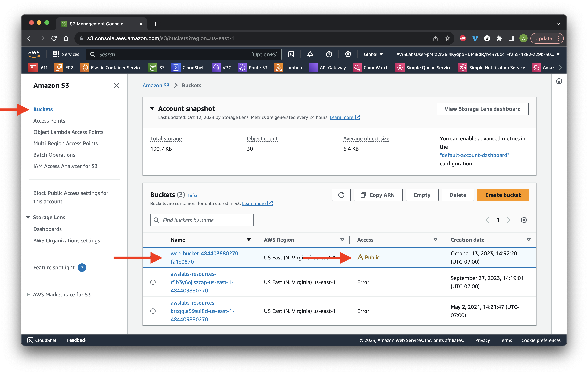
Task: Open Batch Operations in sidebar
Action: pyautogui.click(x=54, y=155)
